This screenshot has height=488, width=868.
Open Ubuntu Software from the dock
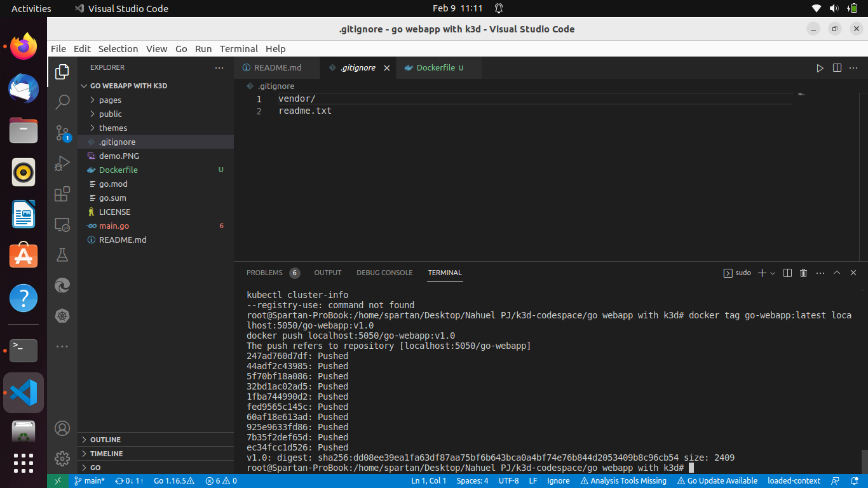(x=24, y=256)
